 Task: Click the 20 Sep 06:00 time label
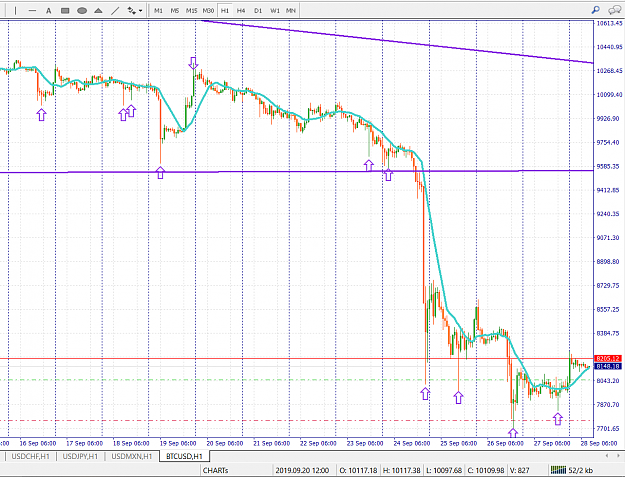point(225,443)
